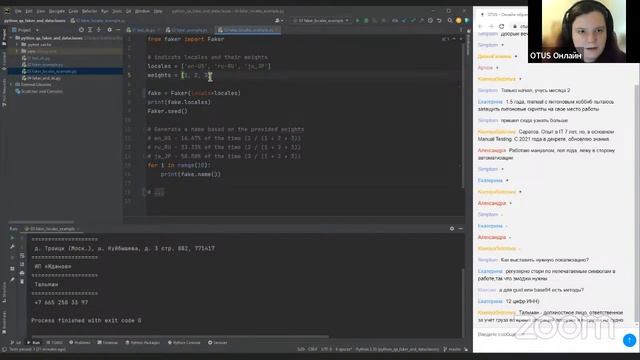Click the user account icon in the navigation bar
This screenshot has width=640, height=360.
click(279, 20)
